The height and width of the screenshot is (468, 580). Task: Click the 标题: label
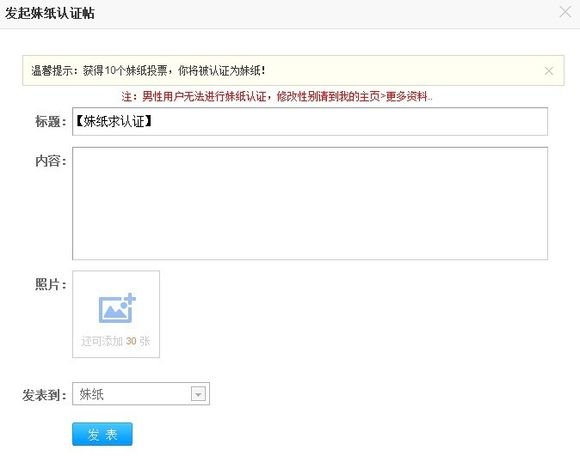(51, 121)
